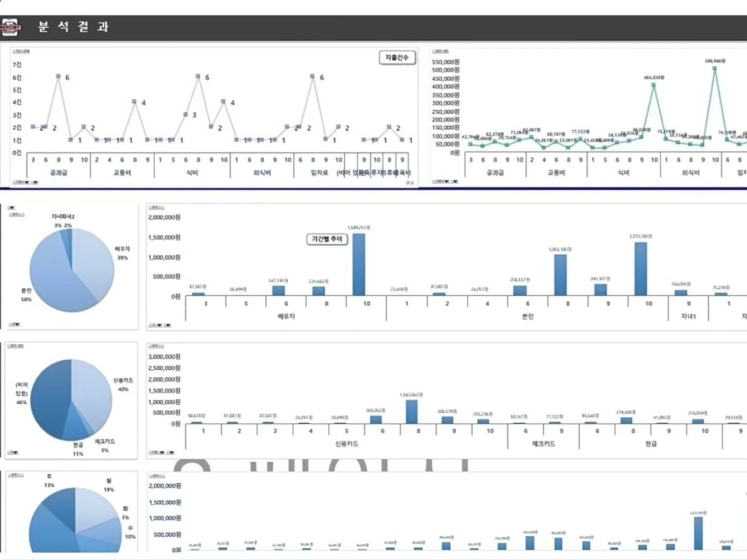The height and width of the screenshot is (560, 747).
Task: Open second bottom field dropdown of 신용카드 bar chart
Action: click(171, 452)
